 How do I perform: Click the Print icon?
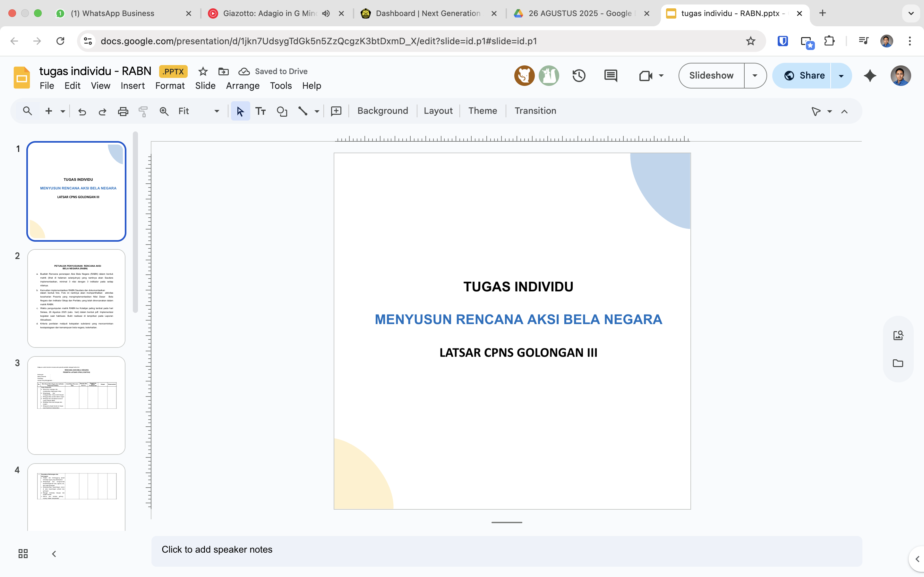click(123, 112)
